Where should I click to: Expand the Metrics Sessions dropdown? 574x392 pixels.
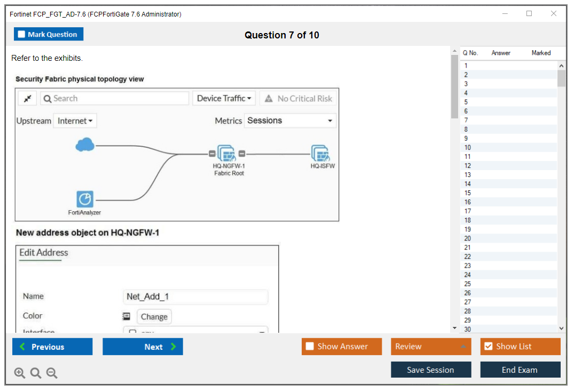click(290, 121)
